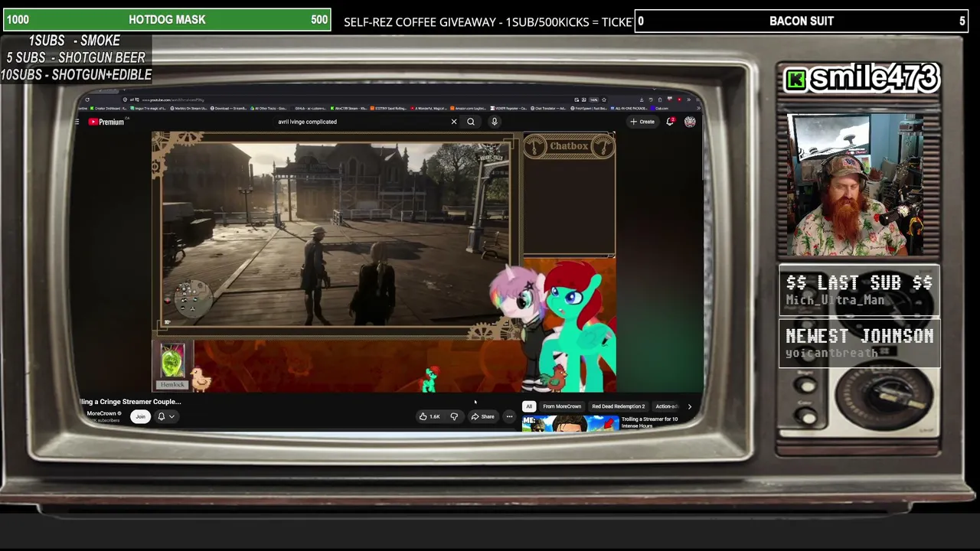Submit search with the magnifier icon
The height and width of the screenshot is (551, 980).
click(471, 122)
